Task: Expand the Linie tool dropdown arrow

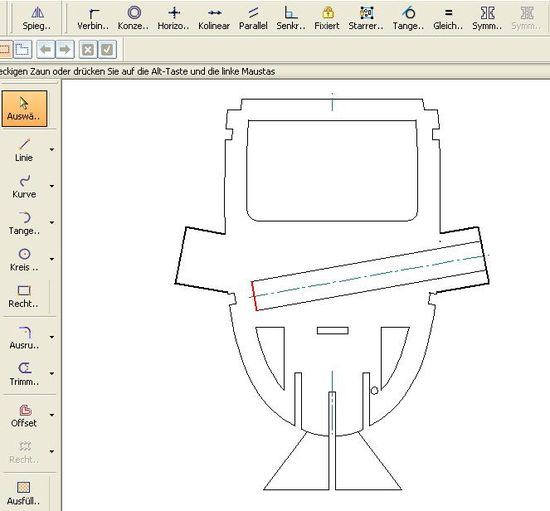Action: [x=52, y=149]
